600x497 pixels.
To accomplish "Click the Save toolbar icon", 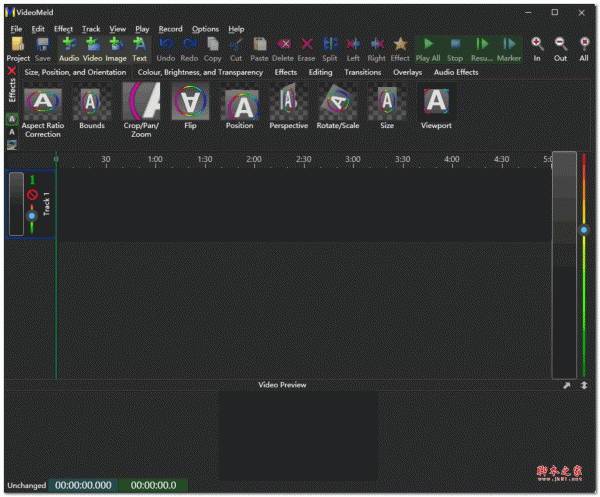I will coord(42,50).
